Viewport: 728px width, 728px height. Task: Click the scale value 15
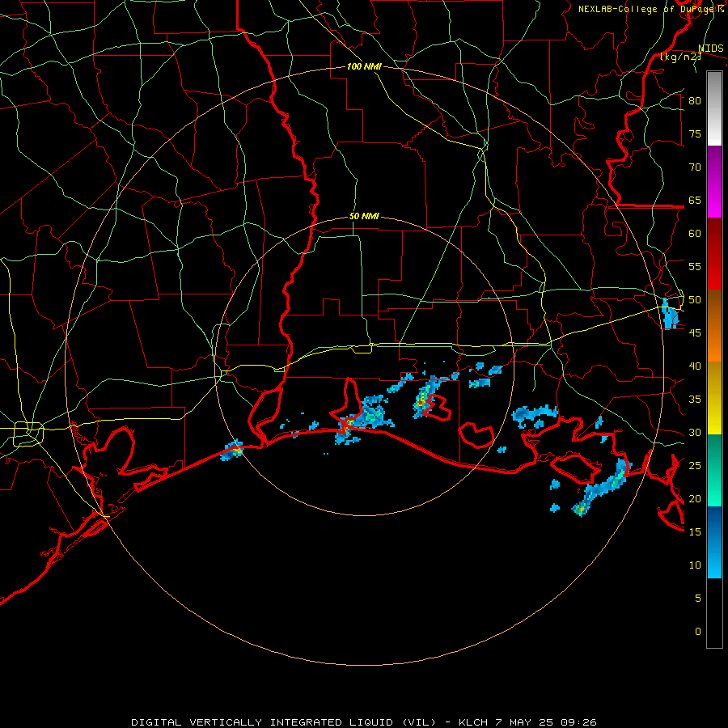coord(695,531)
